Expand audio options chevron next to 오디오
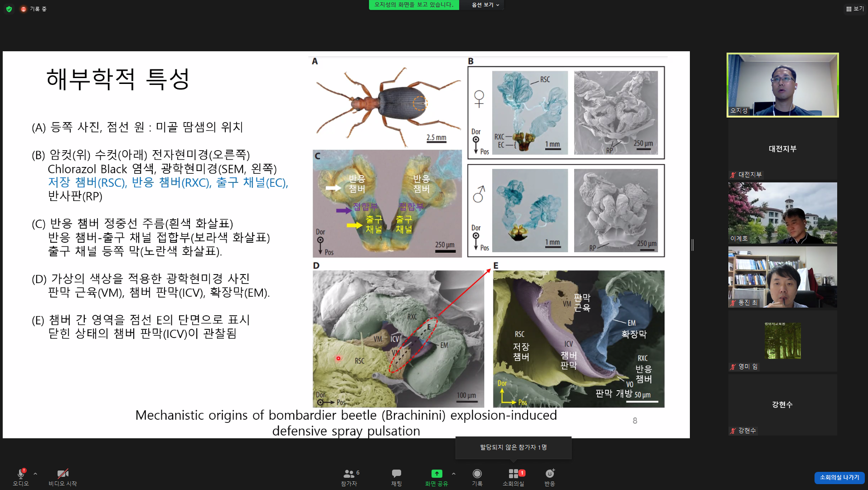The image size is (868, 490). point(35,474)
